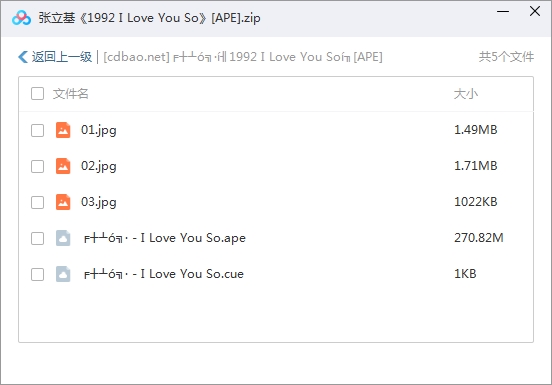Screen dimensions: 552x385
Task: Click the file icon of I Love You So.ape
Action: click(63, 238)
